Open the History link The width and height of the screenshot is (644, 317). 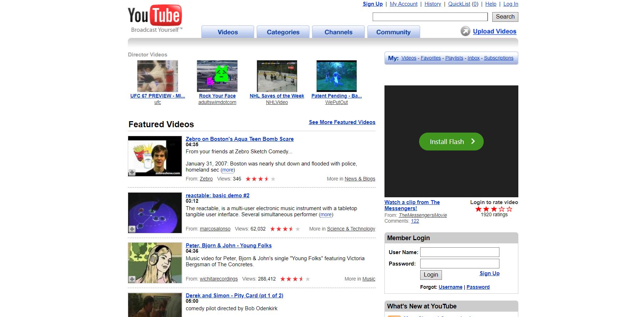433,4
